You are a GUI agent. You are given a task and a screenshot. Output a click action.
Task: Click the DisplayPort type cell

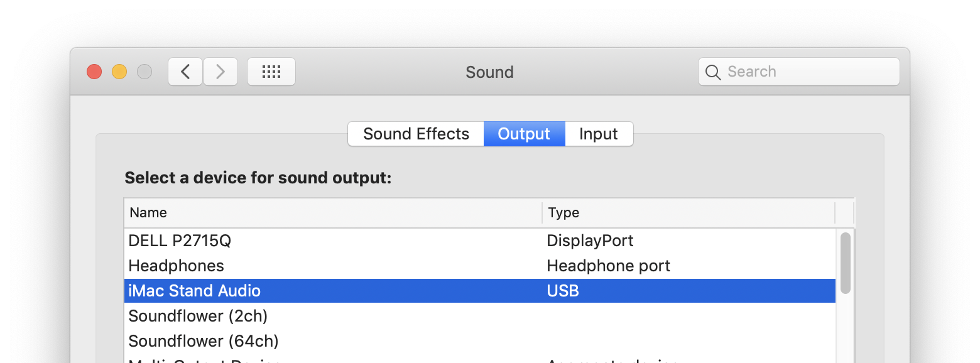point(590,241)
